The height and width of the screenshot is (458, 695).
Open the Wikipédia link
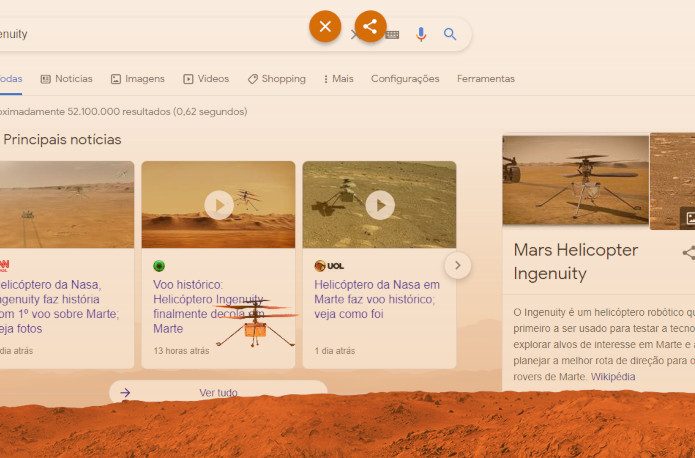[613, 377]
